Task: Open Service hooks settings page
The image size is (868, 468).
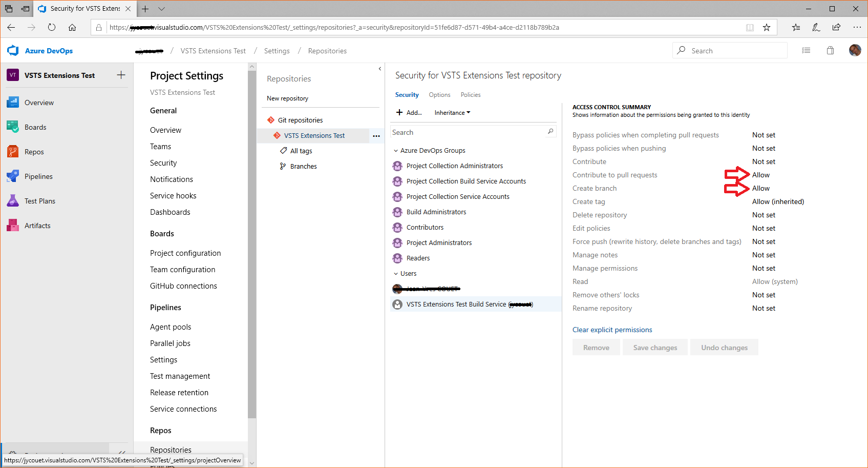Action: 173,196
